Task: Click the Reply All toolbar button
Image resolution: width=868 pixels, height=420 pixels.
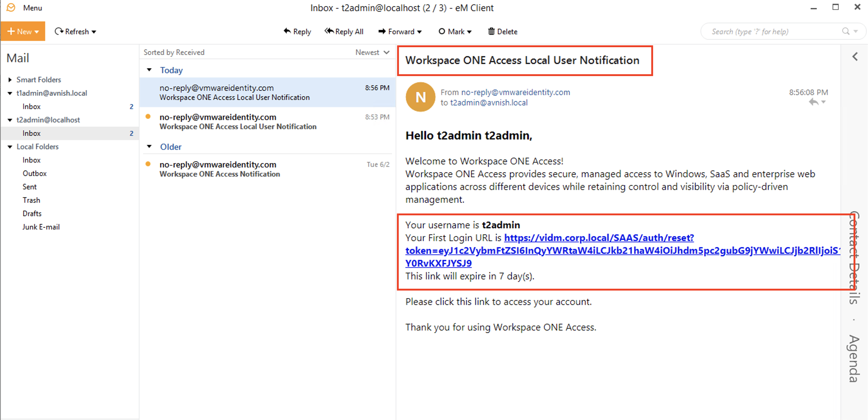Action: pos(344,31)
